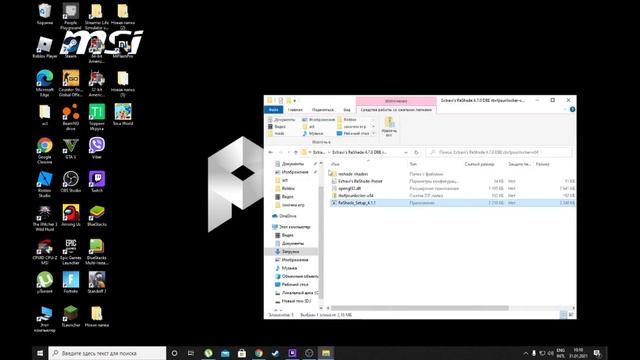Switch to the View ribbon tab
The width and height of the screenshot is (640, 360).
(x=347, y=110)
